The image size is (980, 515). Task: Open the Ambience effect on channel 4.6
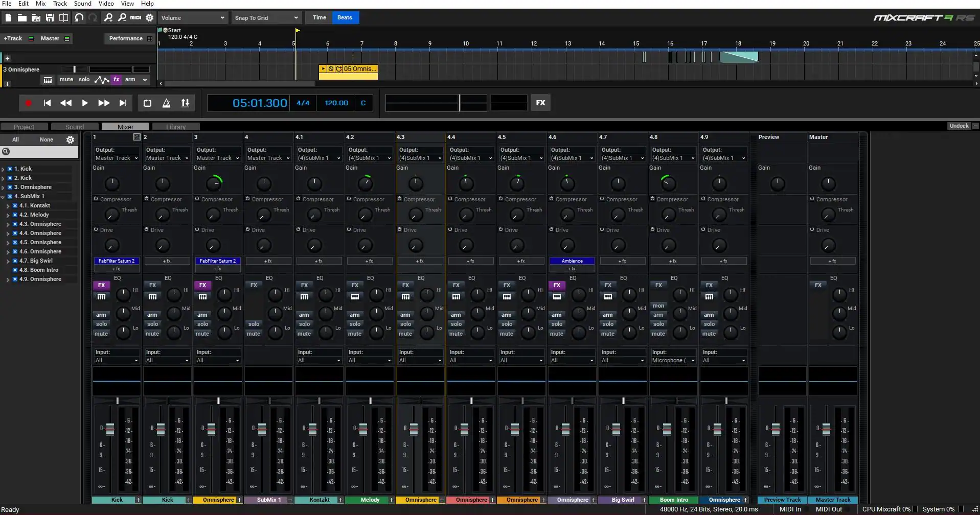572,261
